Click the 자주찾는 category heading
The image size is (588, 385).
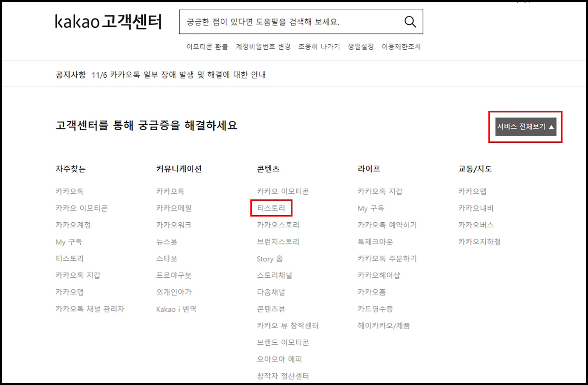click(x=71, y=169)
